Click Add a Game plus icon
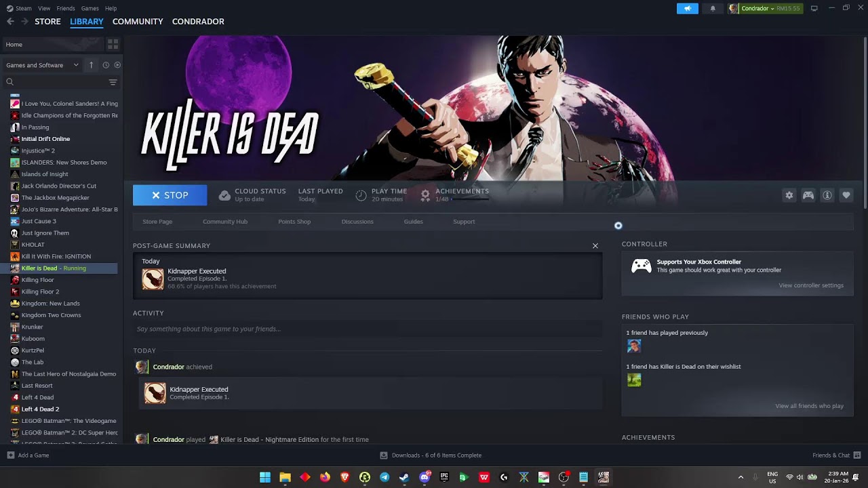The height and width of the screenshot is (488, 868). click(10, 455)
